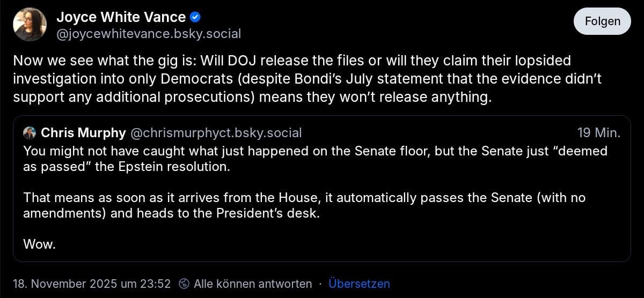Viewport: 644px width, 298px height.
Task: Click the "Wow." line in quoted post
Action: point(40,244)
